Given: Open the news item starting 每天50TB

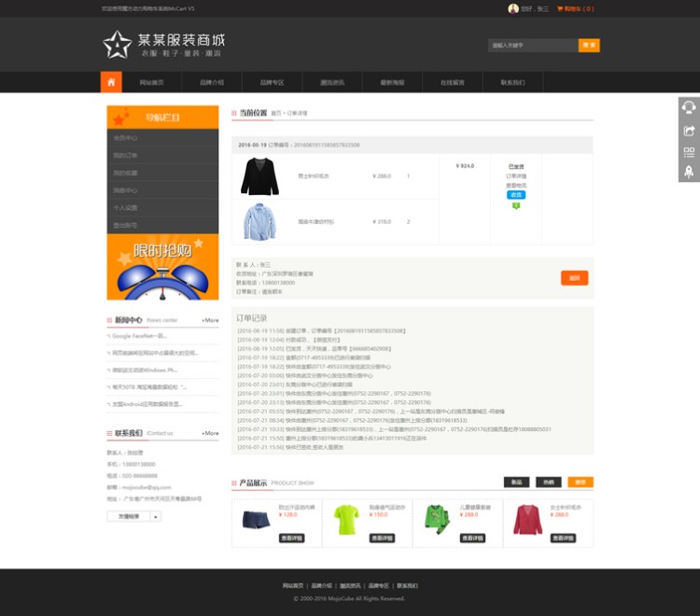Looking at the screenshot, I should (149, 387).
